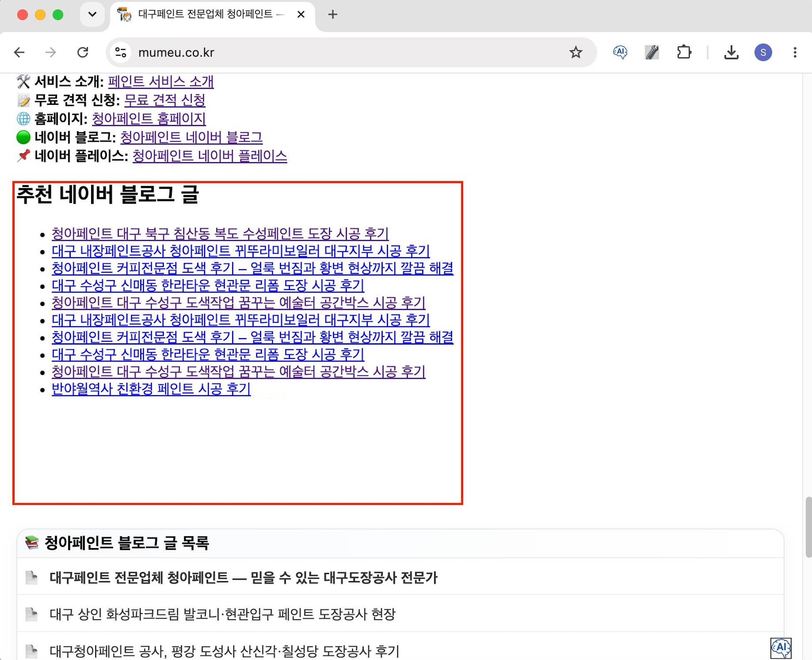Reload the current page
The height and width of the screenshot is (660, 812).
(83, 52)
